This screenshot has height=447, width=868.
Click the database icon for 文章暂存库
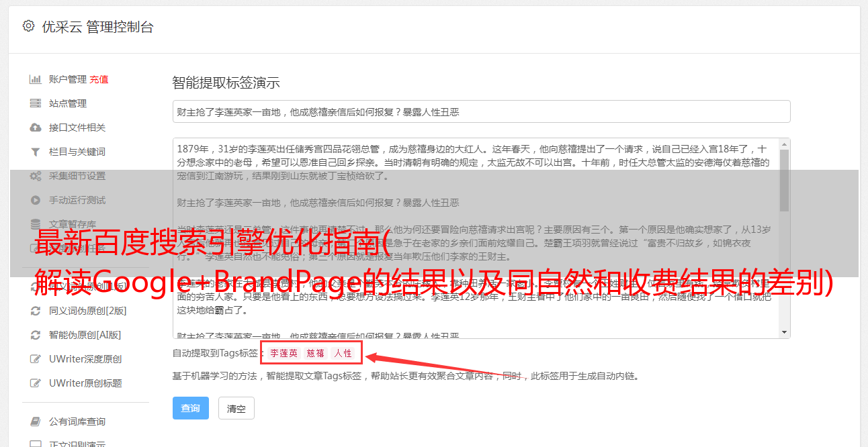click(35, 224)
